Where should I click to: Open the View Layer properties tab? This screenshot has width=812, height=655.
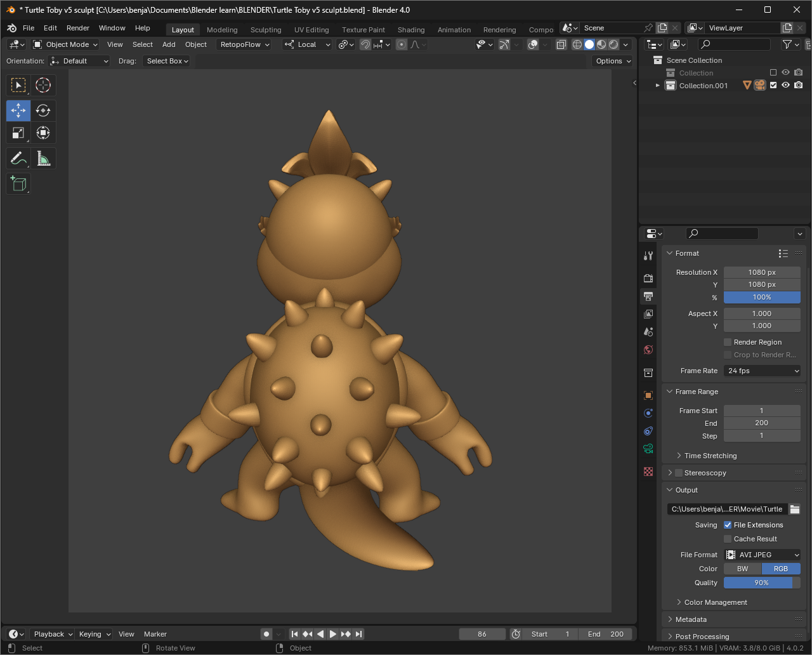click(648, 314)
